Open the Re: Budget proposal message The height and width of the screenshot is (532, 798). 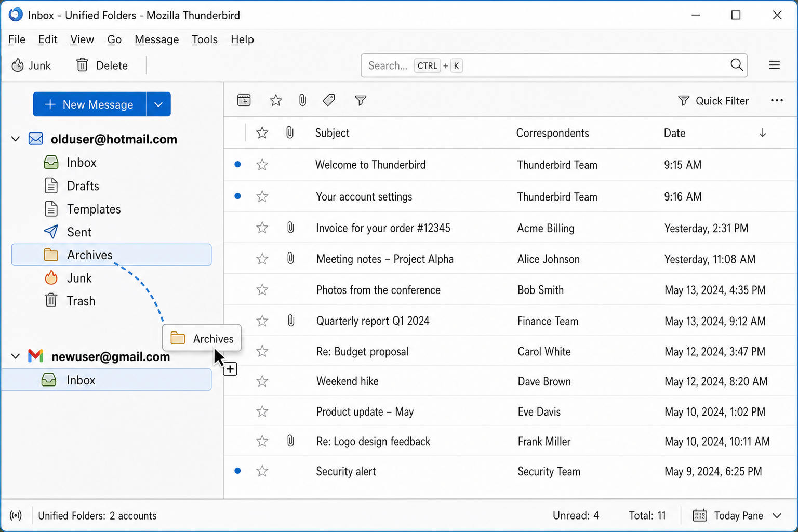pyautogui.click(x=362, y=352)
